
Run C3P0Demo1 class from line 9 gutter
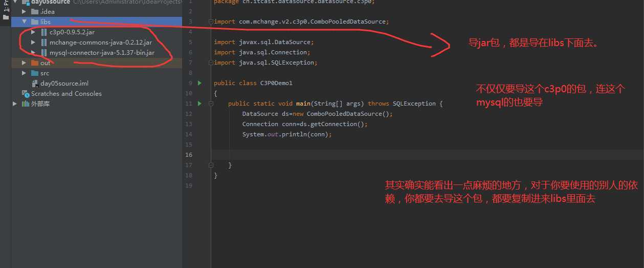click(200, 83)
